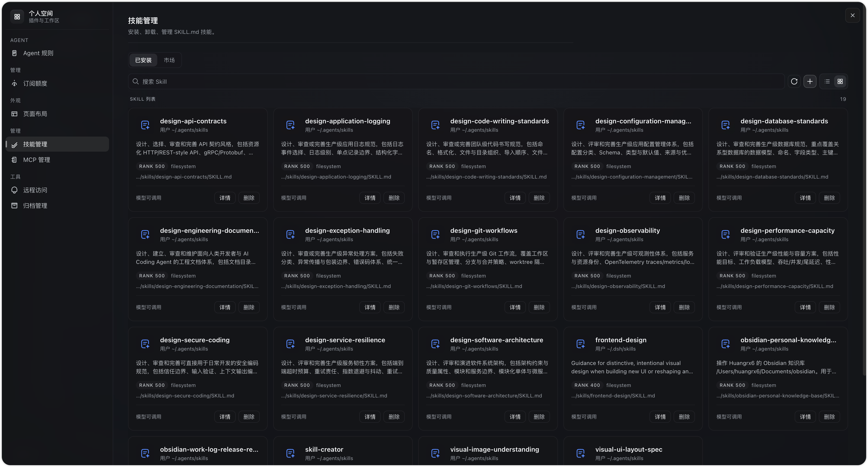
Task: Open 远程访问 tool page
Action: (x=57, y=190)
